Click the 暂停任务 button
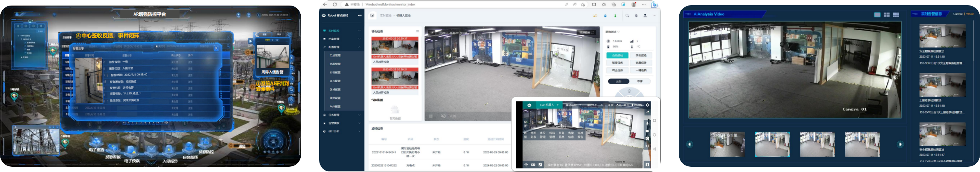 coord(617,63)
